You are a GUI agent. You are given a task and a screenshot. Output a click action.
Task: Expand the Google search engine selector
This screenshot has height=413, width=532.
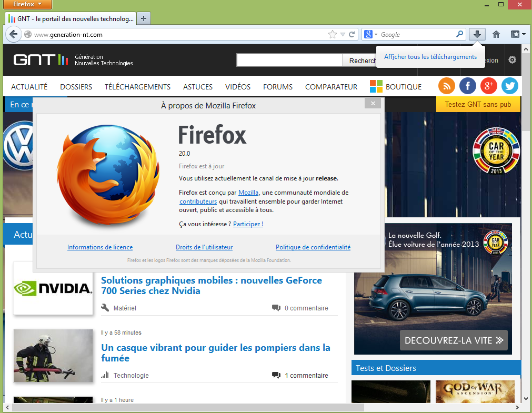(370, 35)
